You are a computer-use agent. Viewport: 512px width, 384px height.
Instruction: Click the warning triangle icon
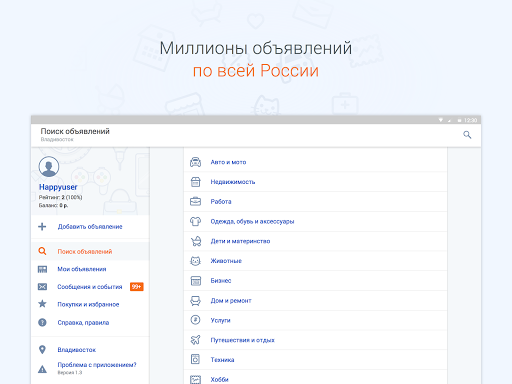(42, 369)
